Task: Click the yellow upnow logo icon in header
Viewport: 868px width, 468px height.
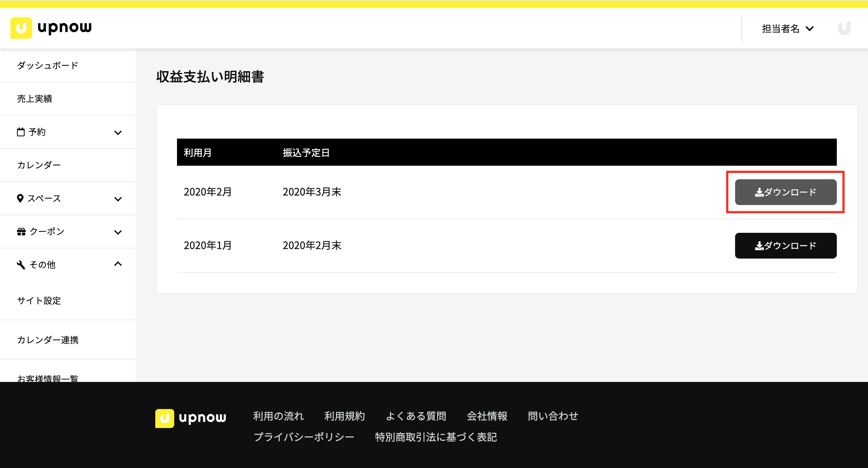Action: (x=21, y=28)
